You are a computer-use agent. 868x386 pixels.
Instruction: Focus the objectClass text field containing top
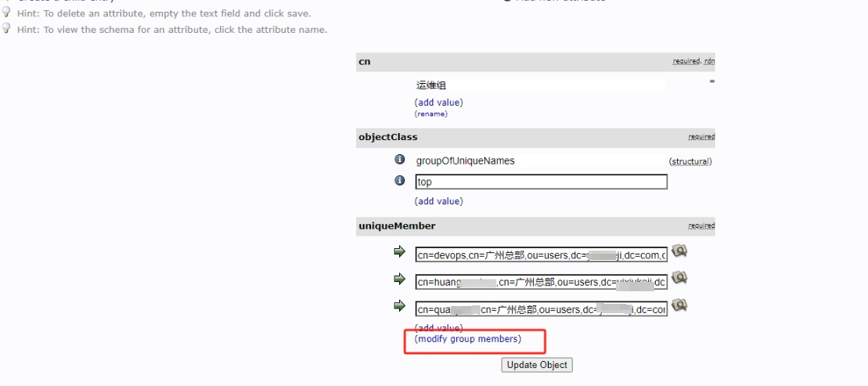[541, 182]
